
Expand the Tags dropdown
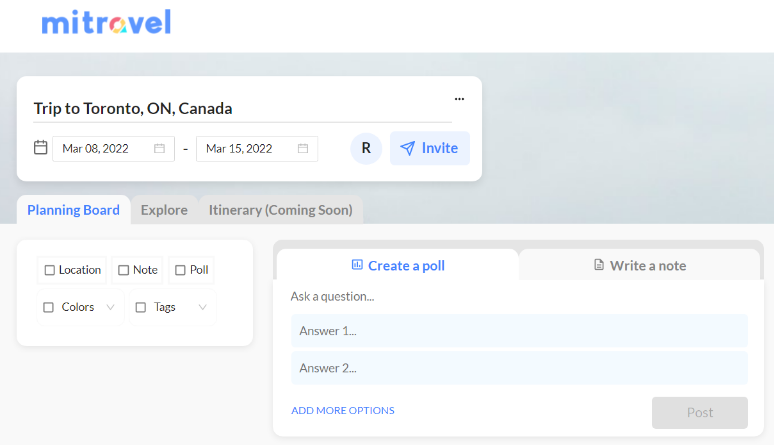click(x=202, y=307)
